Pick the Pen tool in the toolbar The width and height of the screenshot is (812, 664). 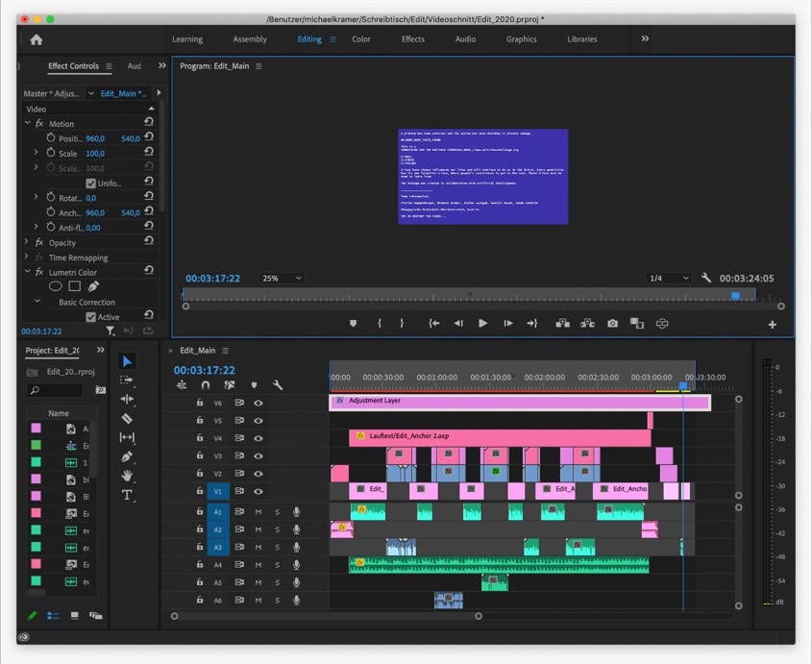pos(127,456)
